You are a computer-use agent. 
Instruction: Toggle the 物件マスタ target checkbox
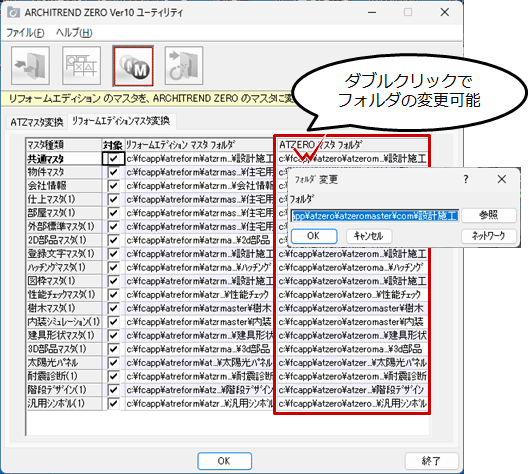114,172
